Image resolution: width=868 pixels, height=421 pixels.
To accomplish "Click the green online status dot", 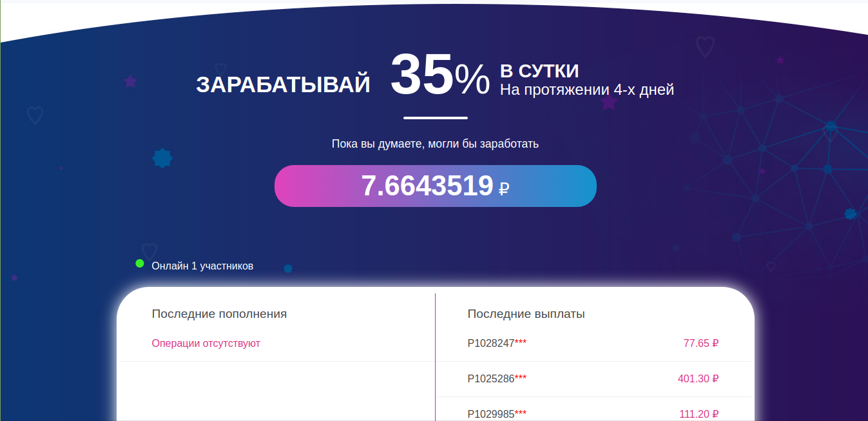I will 140,263.
